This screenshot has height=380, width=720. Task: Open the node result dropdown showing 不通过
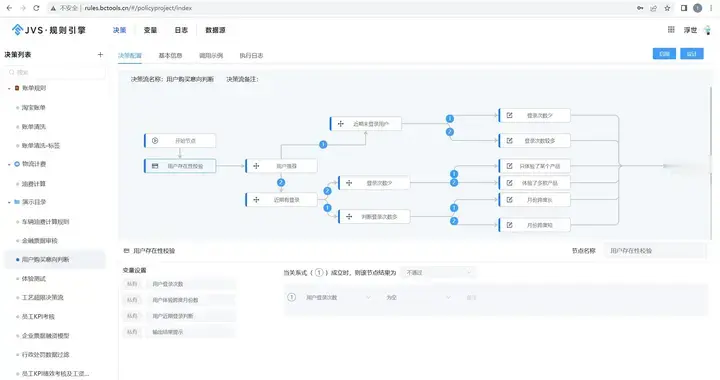coord(438,273)
